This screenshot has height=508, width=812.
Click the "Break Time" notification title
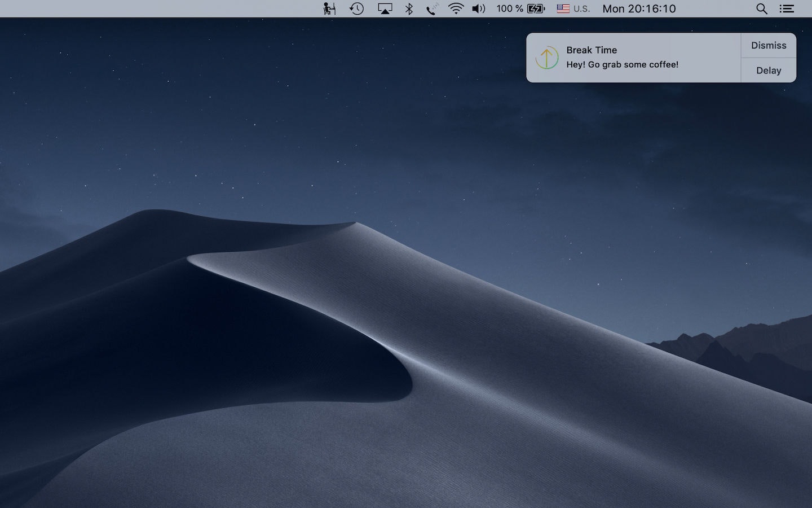click(592, 50)
